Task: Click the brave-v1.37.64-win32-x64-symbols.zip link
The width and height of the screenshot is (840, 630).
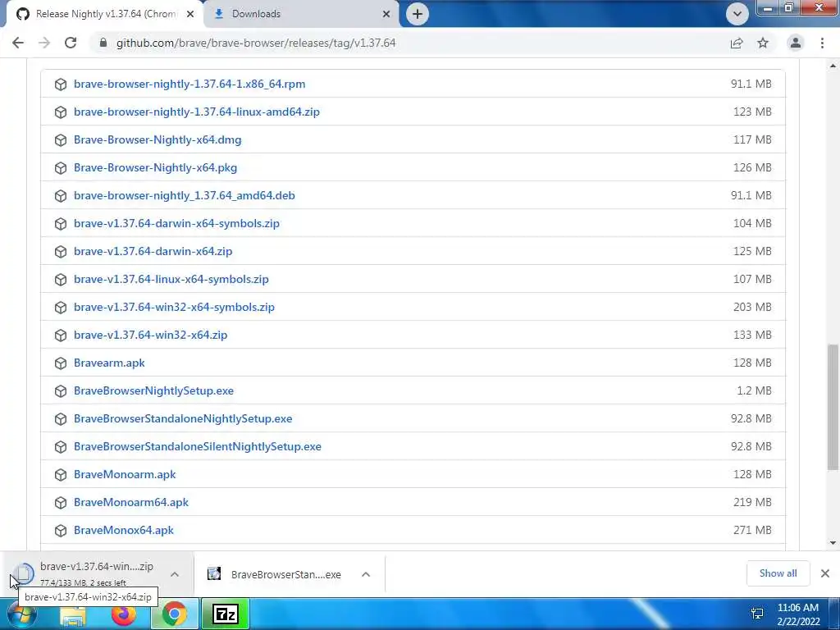Action: pyautogui.click(x=174, y=307)
